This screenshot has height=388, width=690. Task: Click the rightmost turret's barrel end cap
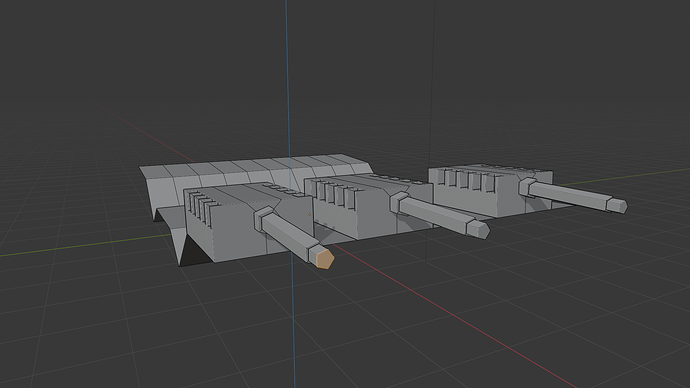617,205
